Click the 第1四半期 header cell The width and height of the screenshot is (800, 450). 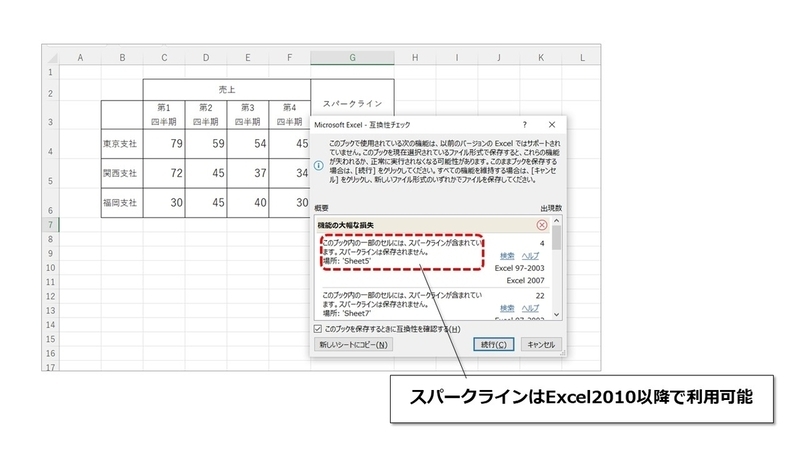(x=164, y=115)
